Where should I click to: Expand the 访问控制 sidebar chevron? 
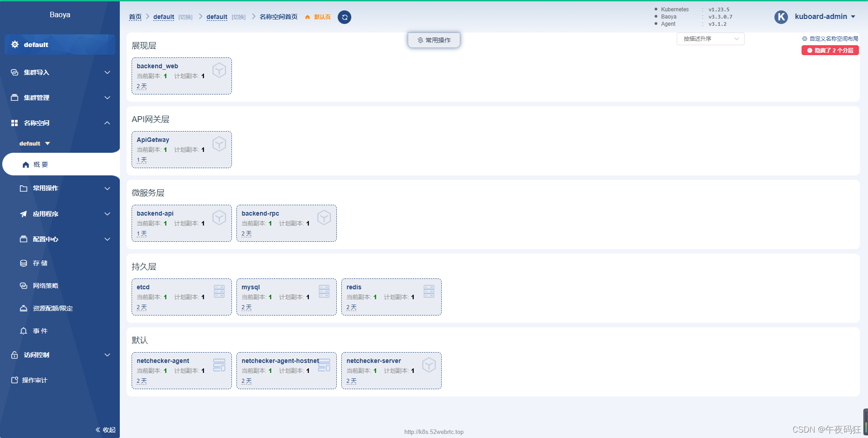click(x=107, y=355)
